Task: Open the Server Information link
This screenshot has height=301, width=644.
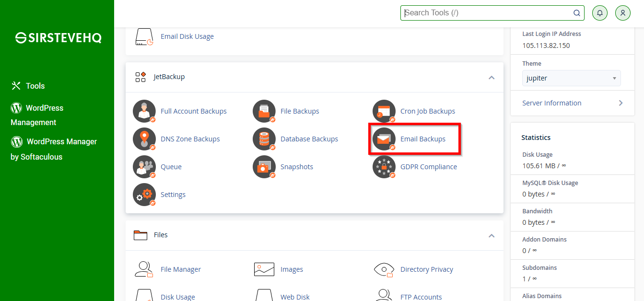Action: (x=551, y=103)
